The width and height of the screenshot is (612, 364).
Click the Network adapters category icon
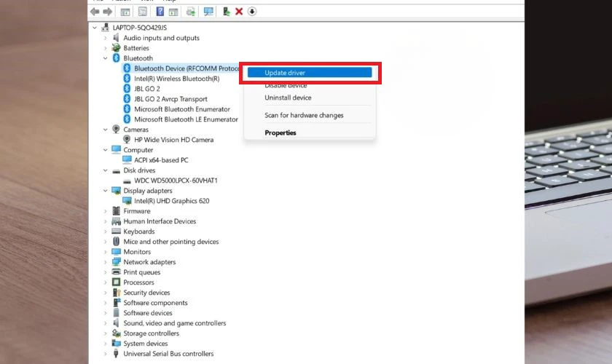click(116, 262)
